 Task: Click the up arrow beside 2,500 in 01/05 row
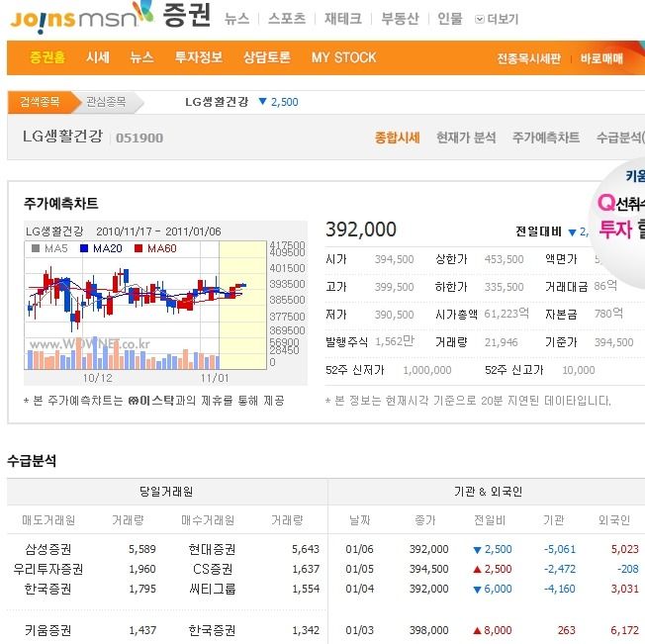(477, 570)
